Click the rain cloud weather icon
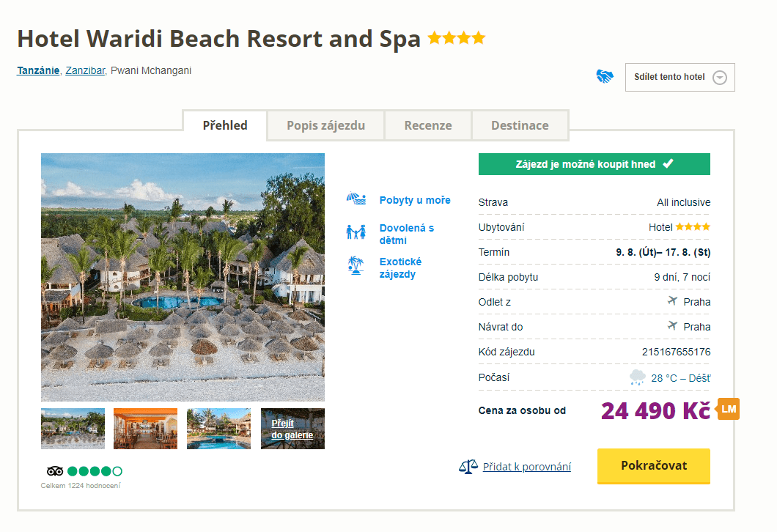Screen dimensions: 777x532 point(638,378)
